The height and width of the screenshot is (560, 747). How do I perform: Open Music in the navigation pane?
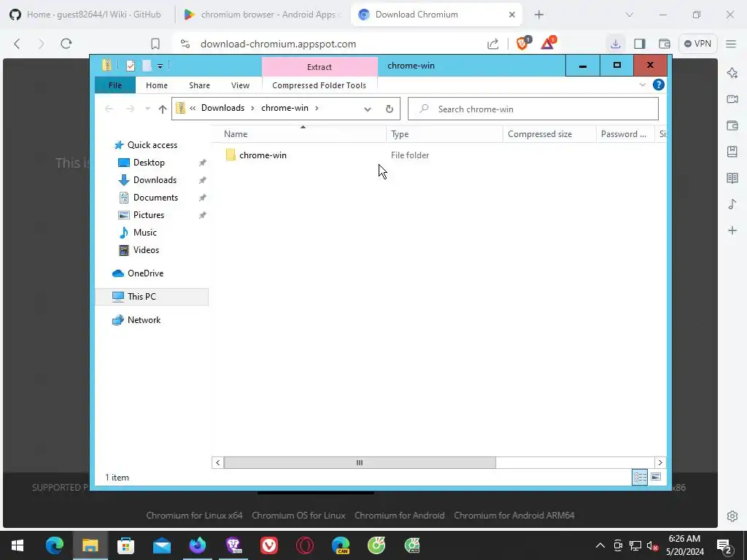pyautogui.click(x=145, y=233)
